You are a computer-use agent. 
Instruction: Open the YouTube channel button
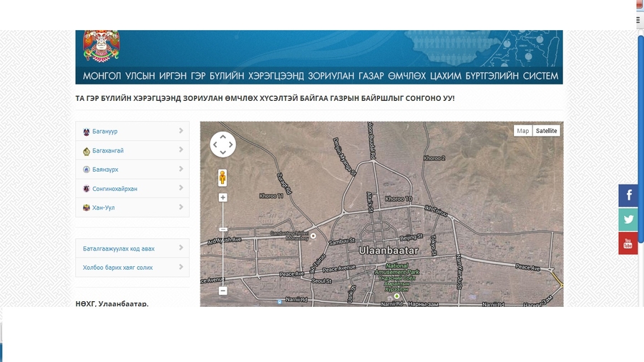[x=628, y=243]
